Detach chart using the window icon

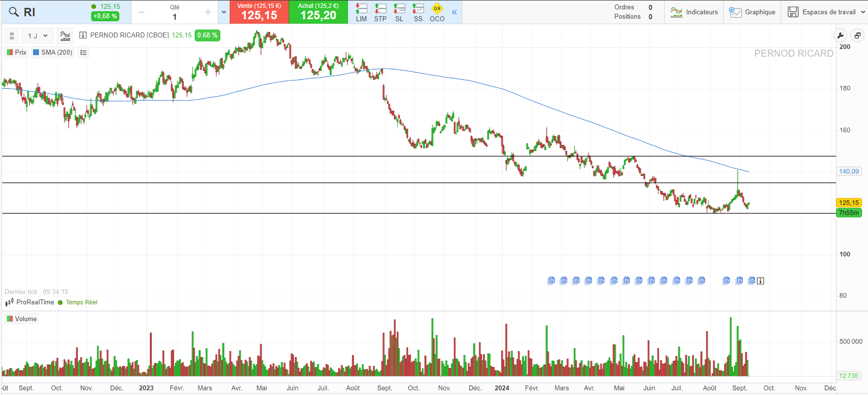[x=858, y=35]
